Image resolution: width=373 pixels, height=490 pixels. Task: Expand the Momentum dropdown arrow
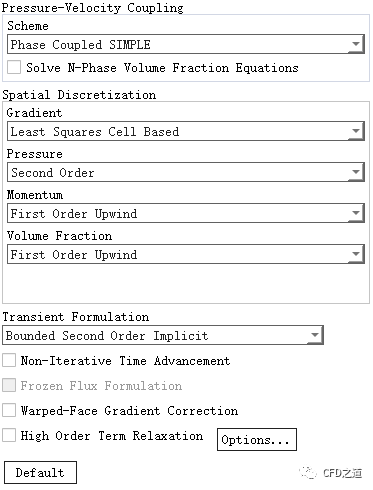point(356,213)
